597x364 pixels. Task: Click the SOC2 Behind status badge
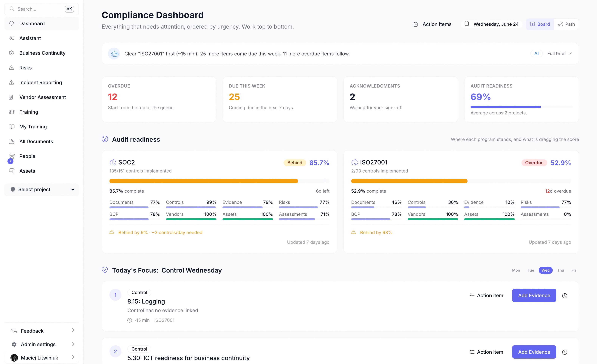[x=295, y=163]
